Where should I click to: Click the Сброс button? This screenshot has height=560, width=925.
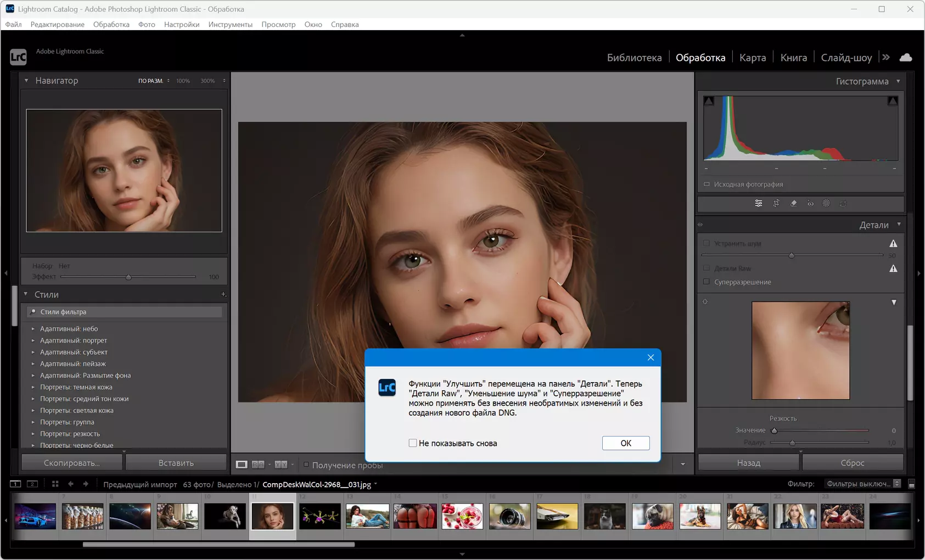click(852, 463)
